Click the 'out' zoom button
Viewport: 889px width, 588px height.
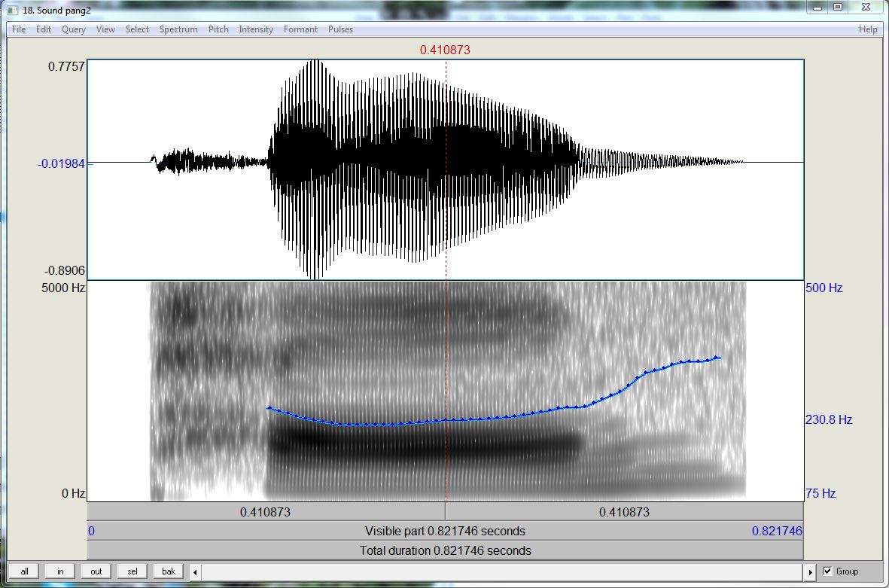(96, 571)
